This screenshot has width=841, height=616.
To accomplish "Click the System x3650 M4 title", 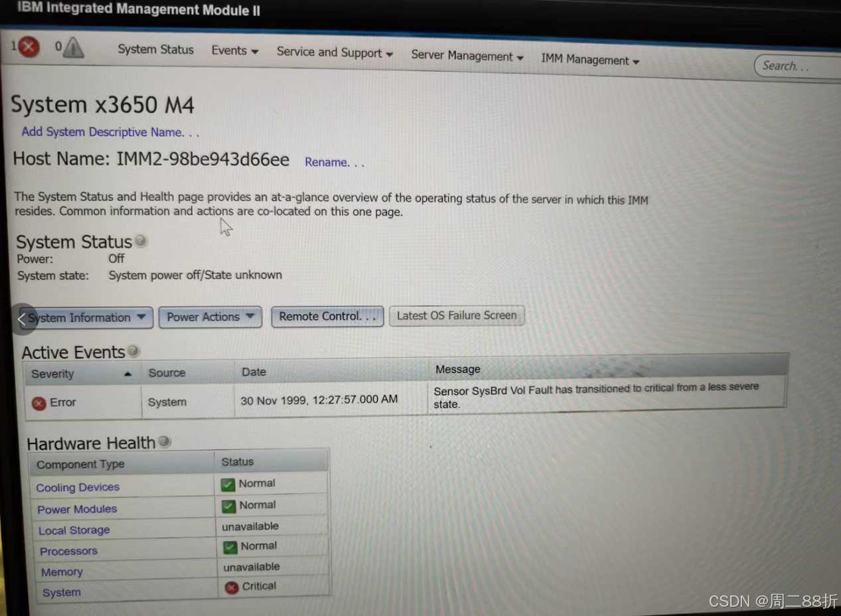I will (103, 105).
